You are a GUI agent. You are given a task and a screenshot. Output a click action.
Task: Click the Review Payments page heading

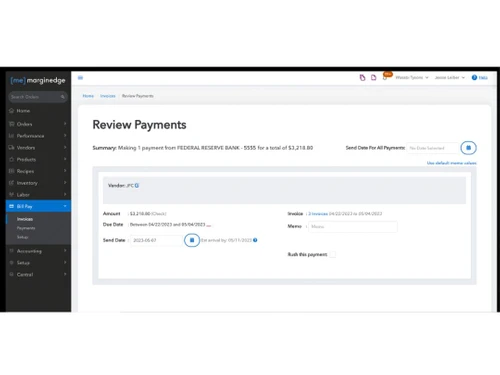coord(139,125)
